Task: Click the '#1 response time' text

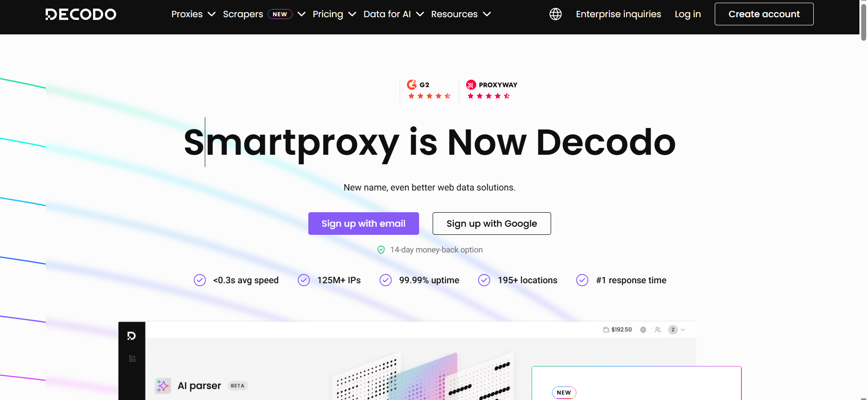Action: 631,280
